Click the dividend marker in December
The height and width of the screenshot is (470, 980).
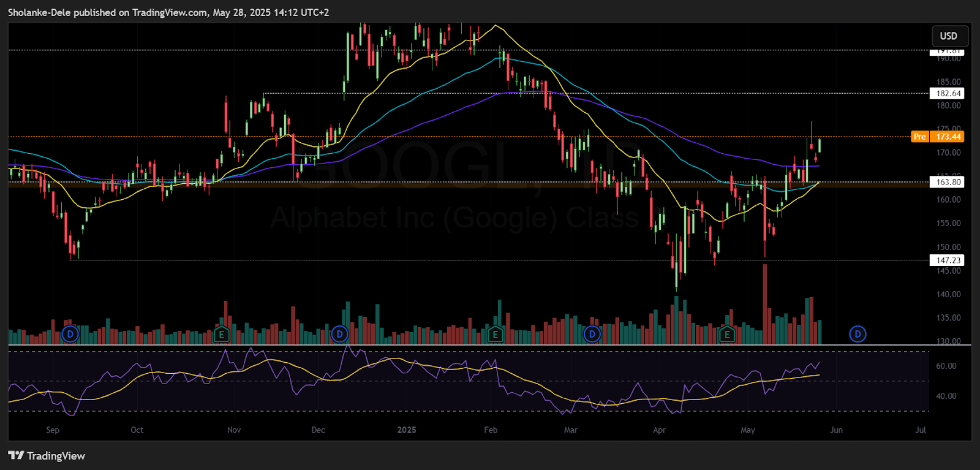[339, 334]
